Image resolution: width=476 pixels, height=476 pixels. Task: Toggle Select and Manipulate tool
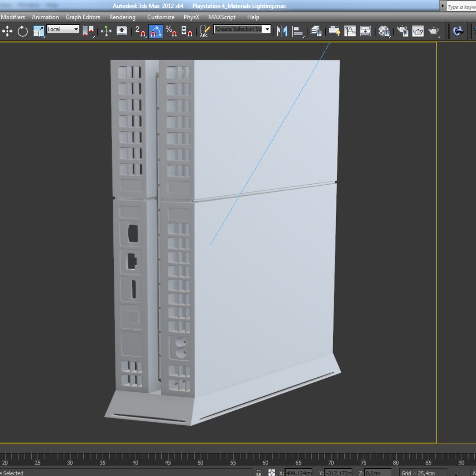(106, 31)
